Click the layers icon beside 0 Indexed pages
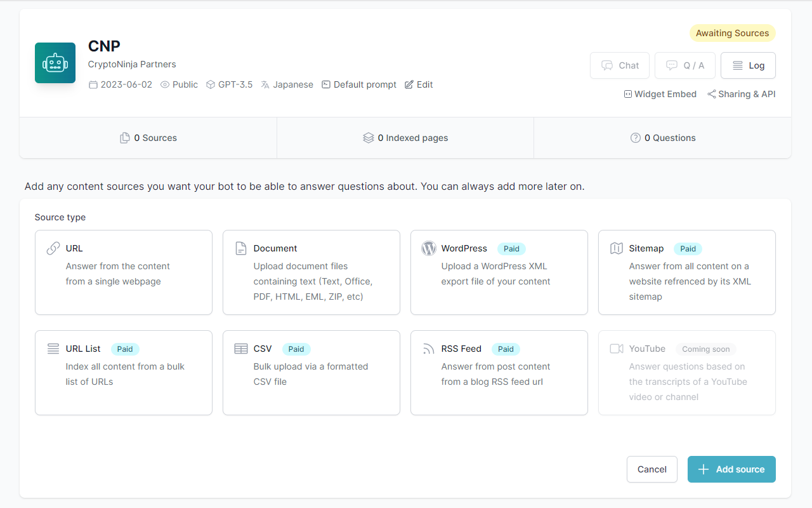 [x=369, y=138]
